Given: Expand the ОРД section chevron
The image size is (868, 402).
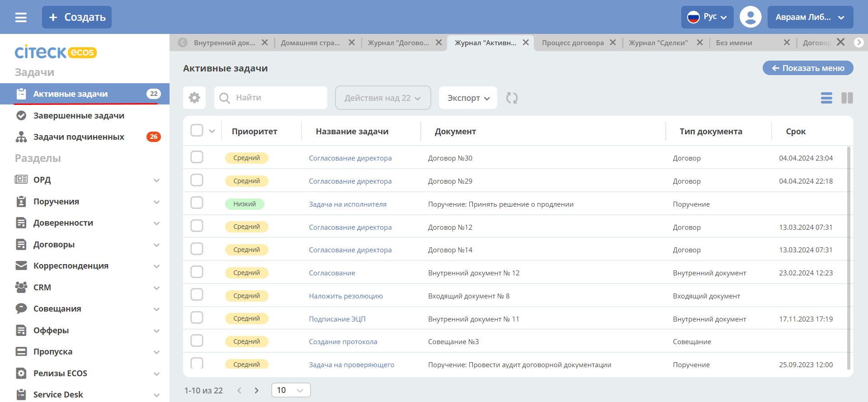Looking at the screenshot, I should pos(156,180).
